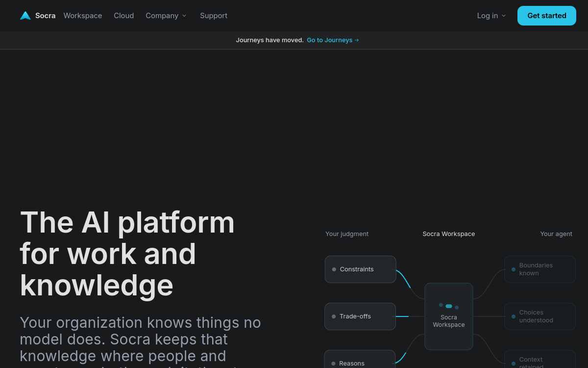Open the Support nav item
The image size is (588, 368).
[214, 16]
